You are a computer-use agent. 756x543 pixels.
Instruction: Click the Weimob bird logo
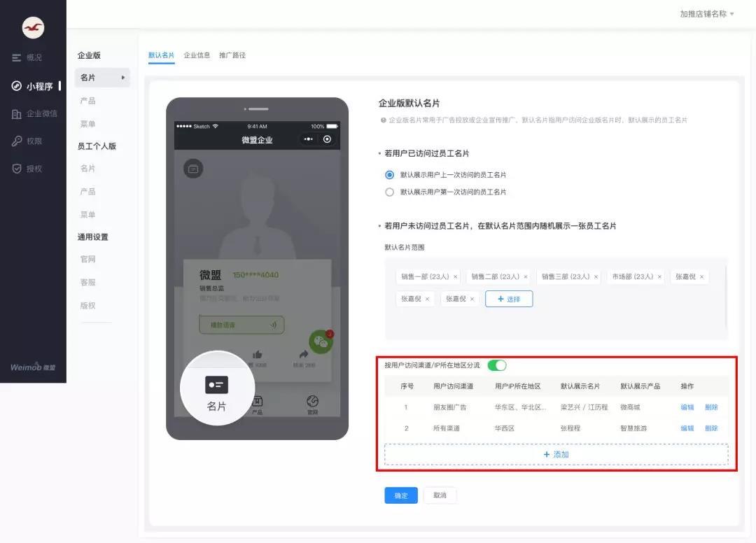[33, 28]
